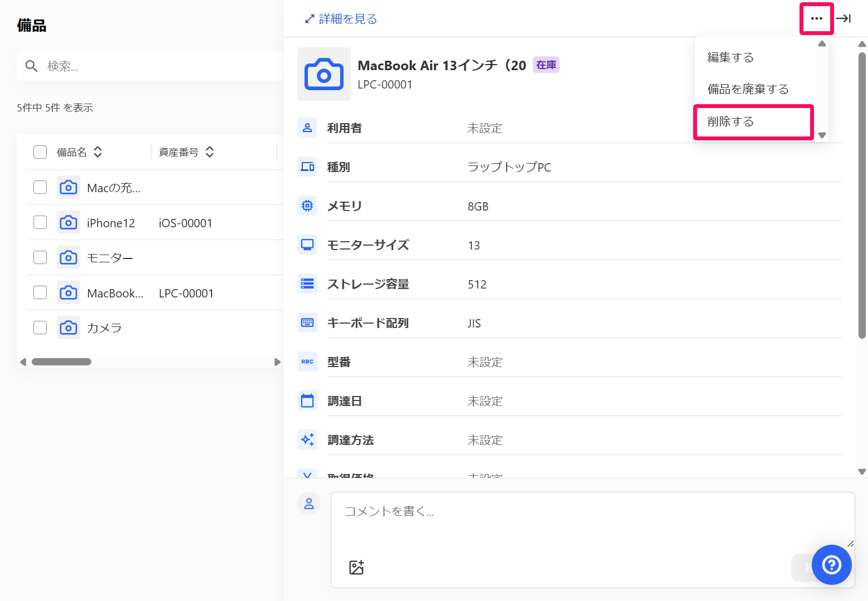The image size is (868, 601).
Task: Click the camera icon in iPhone12 row
Action: (x=68, y=223)
